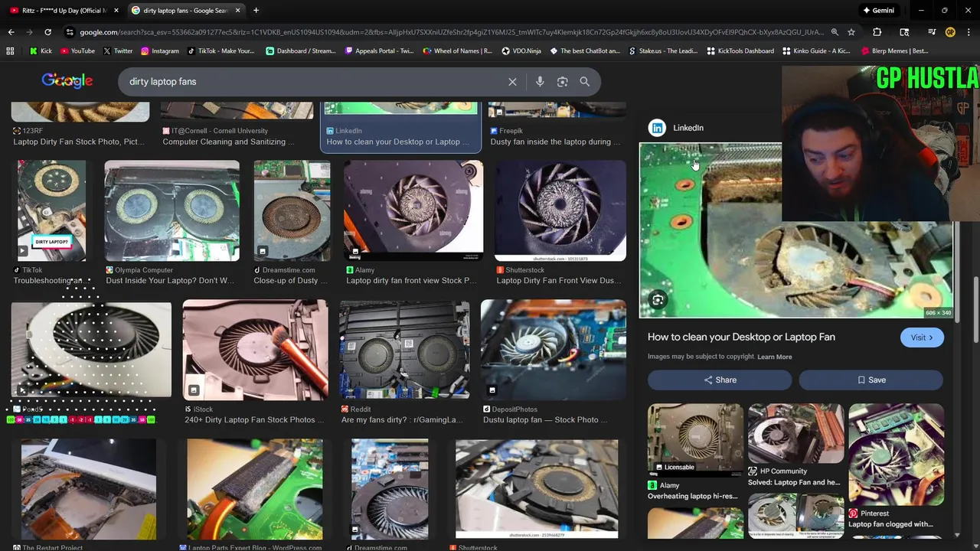Open the large LinkedIn preview image
Screen dimensions: 980x551
click(x=795, y=230)
